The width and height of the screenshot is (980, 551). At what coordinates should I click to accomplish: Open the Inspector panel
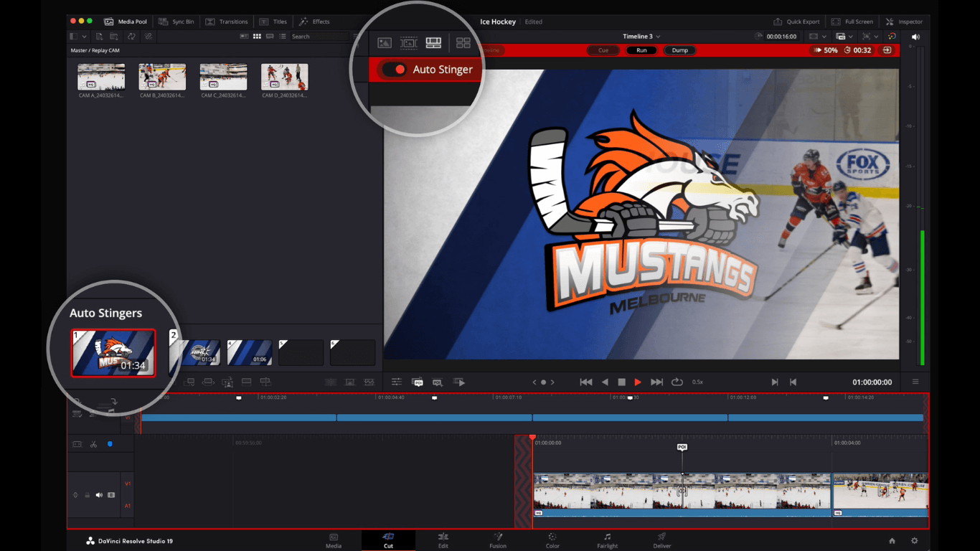[905, 22]
